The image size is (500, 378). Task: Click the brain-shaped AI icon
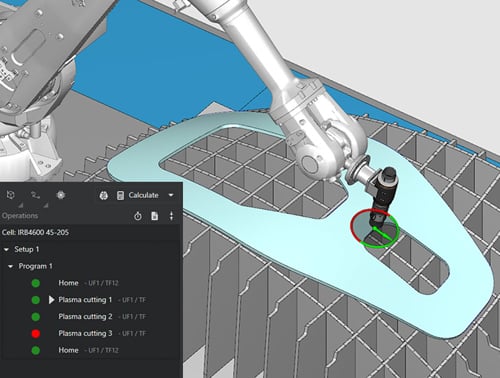coord(104,195)
